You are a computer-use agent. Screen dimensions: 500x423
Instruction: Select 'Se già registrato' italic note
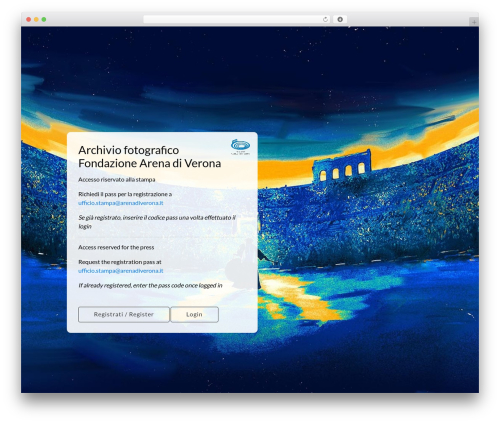(x=157, y=222)
